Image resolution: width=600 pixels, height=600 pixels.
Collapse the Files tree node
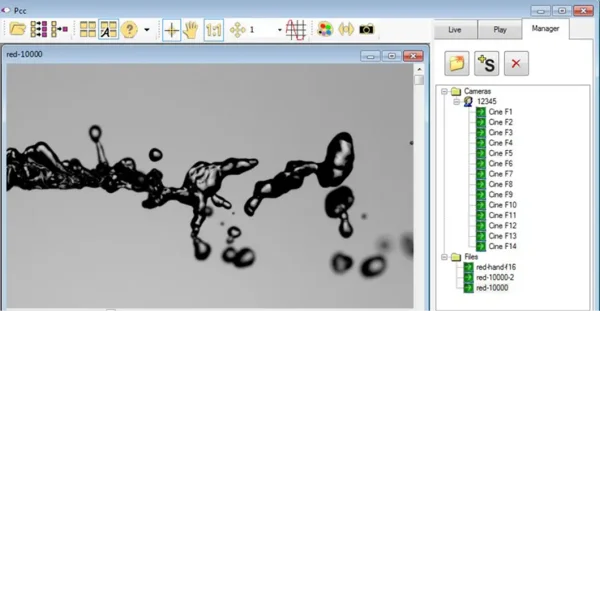click(x=444, y=257)
